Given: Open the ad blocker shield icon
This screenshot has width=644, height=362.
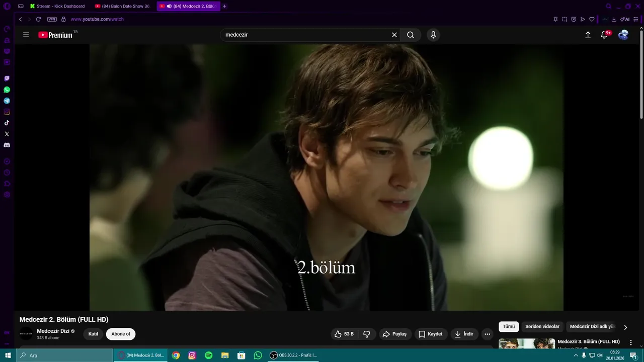Looking at the screenshot, I should [574, 19].
